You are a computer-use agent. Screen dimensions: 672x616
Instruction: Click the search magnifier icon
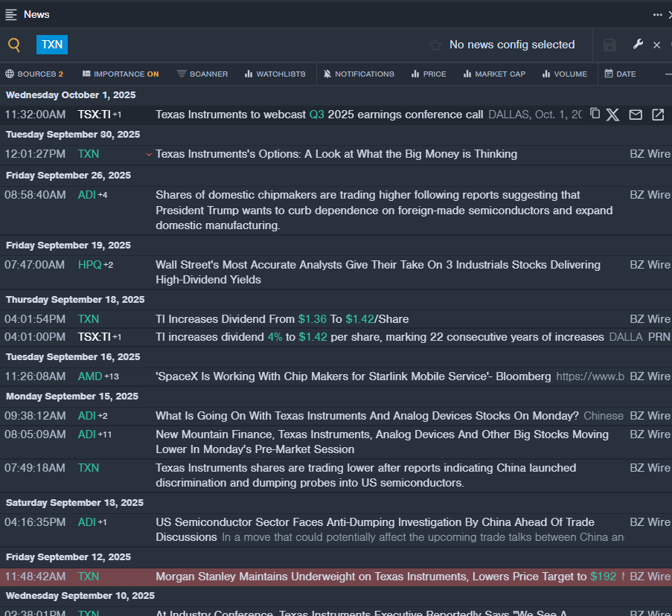pyautogui.click(x=14, y=45)
